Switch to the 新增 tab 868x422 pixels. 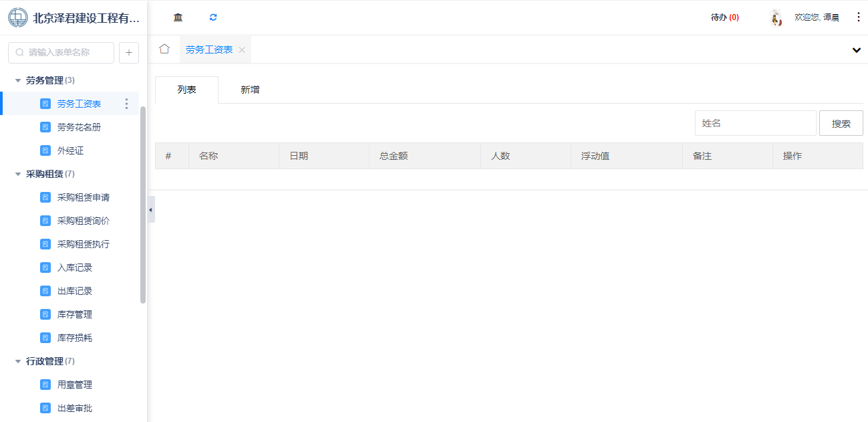tap(250, 90)
